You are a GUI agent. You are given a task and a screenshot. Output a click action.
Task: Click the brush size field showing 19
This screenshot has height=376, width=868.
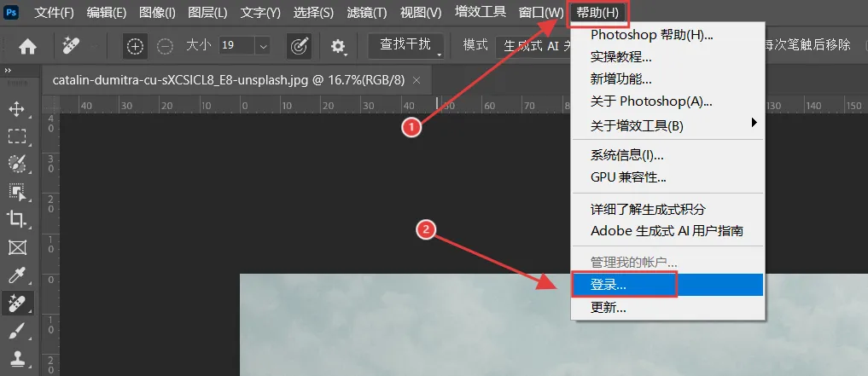pos(236,45)
